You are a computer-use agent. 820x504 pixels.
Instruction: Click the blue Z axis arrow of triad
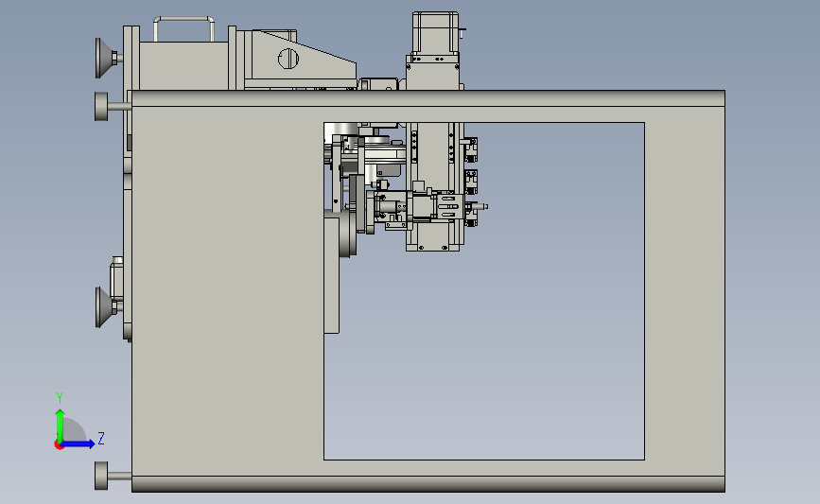(x=79, y=443)
